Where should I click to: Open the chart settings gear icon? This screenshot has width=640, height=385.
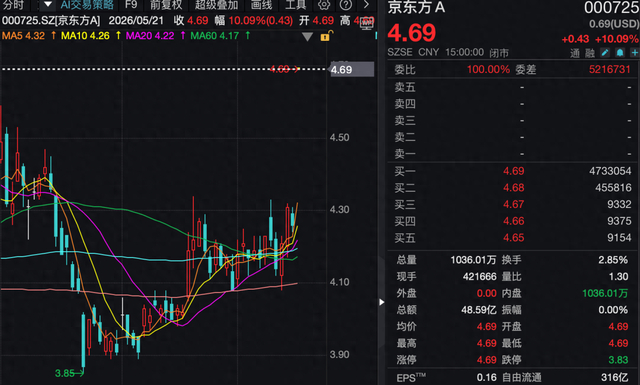(x=324, y=5)
